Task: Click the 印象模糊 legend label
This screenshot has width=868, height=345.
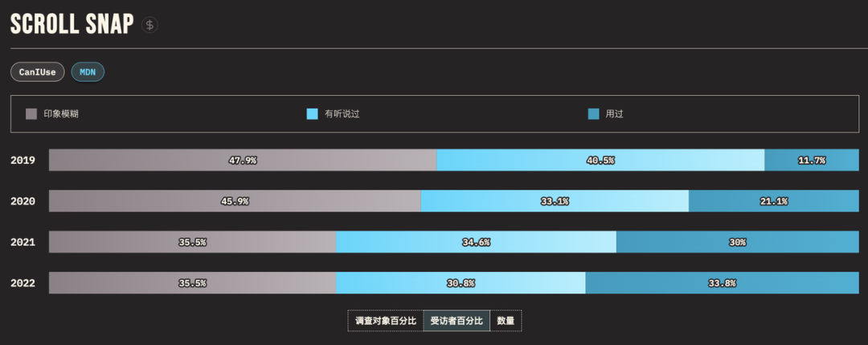Action: point(61,113)
